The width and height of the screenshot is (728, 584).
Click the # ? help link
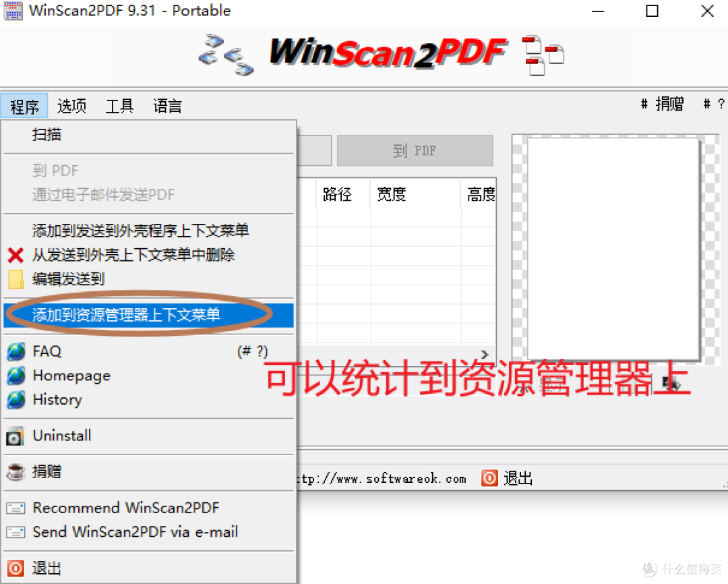pos(714,104)
